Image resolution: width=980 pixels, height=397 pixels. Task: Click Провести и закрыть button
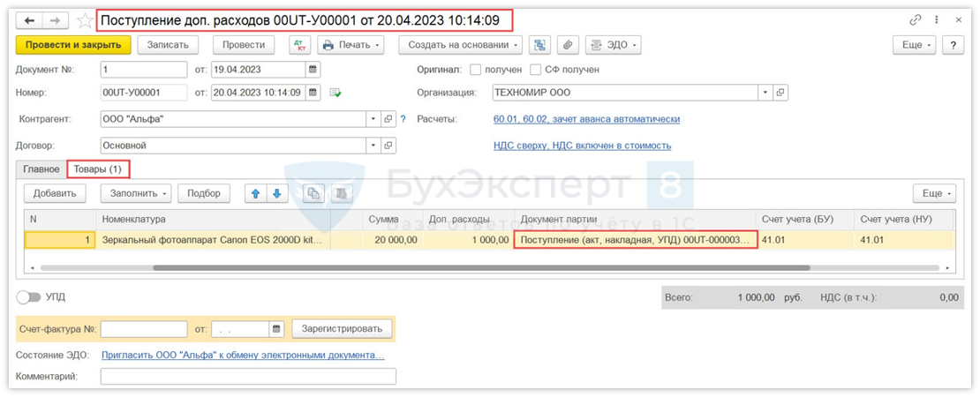coord(73,45)
